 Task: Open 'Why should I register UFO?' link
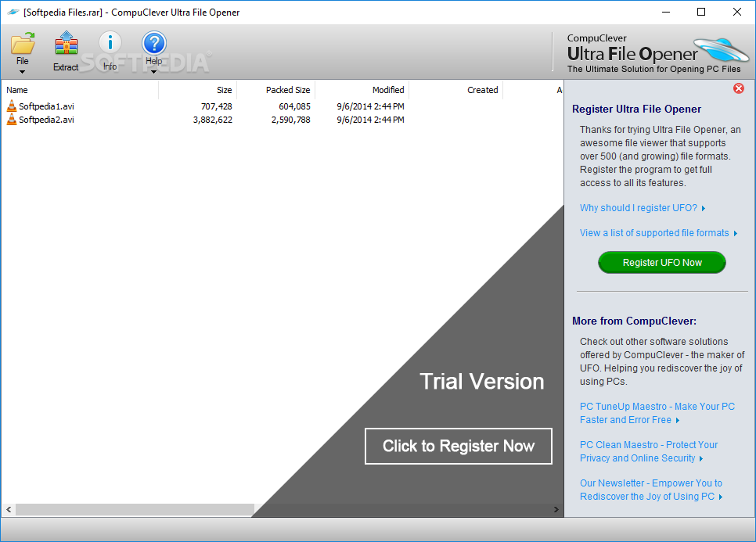[x=643, y=207]
